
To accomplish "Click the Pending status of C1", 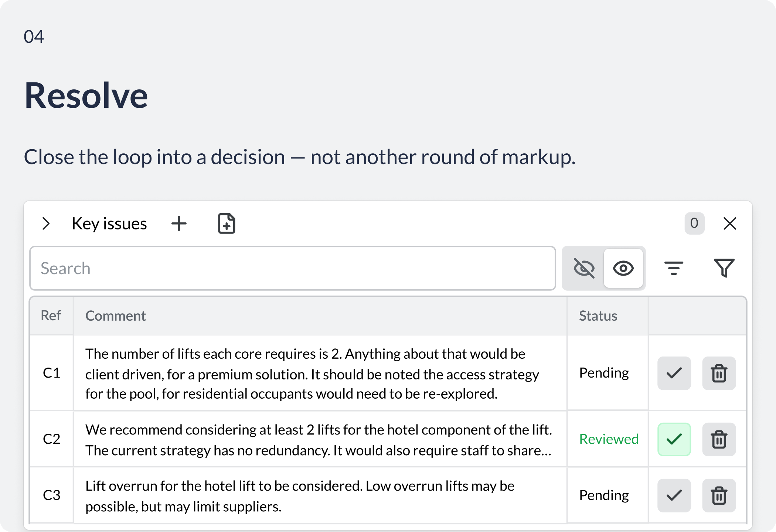I will coord(604,373).
